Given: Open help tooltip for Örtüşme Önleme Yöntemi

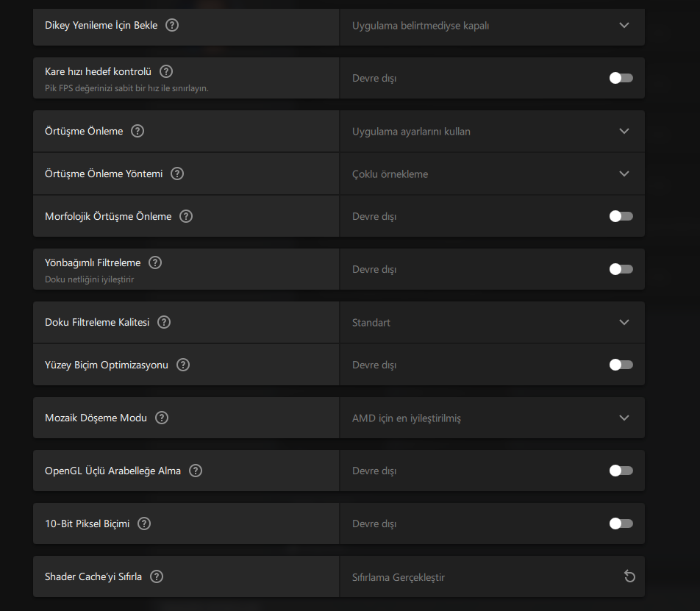Looking at the screenshot, I should [x=177, y=174].
